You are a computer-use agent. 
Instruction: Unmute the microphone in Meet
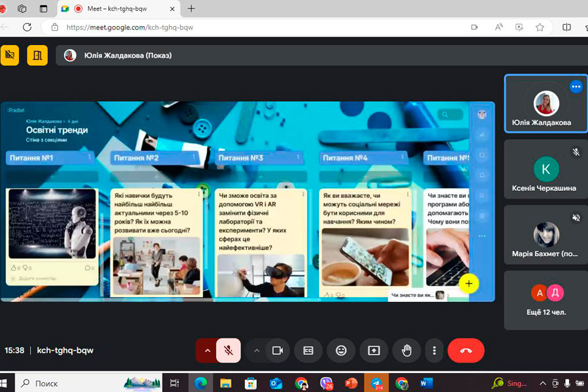[229, 350]
